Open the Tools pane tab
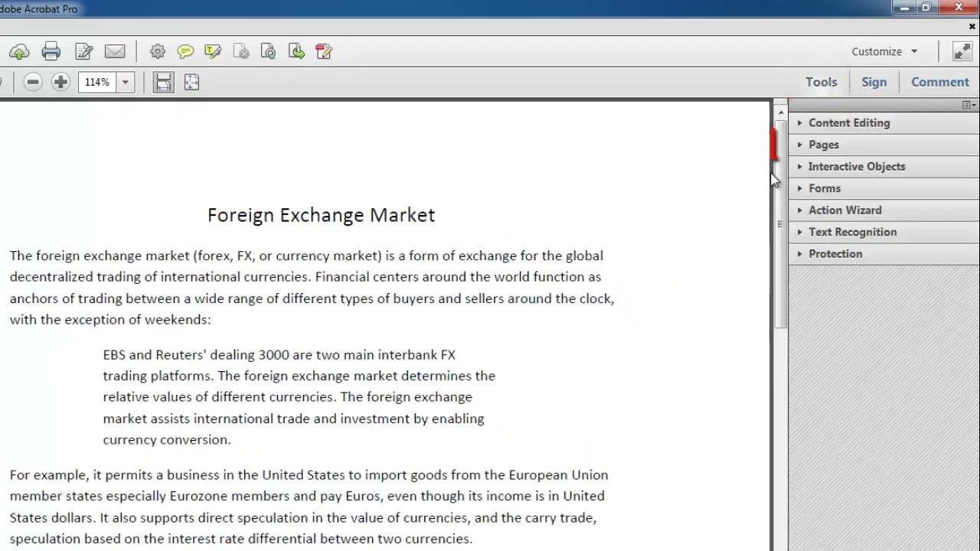 821,82
